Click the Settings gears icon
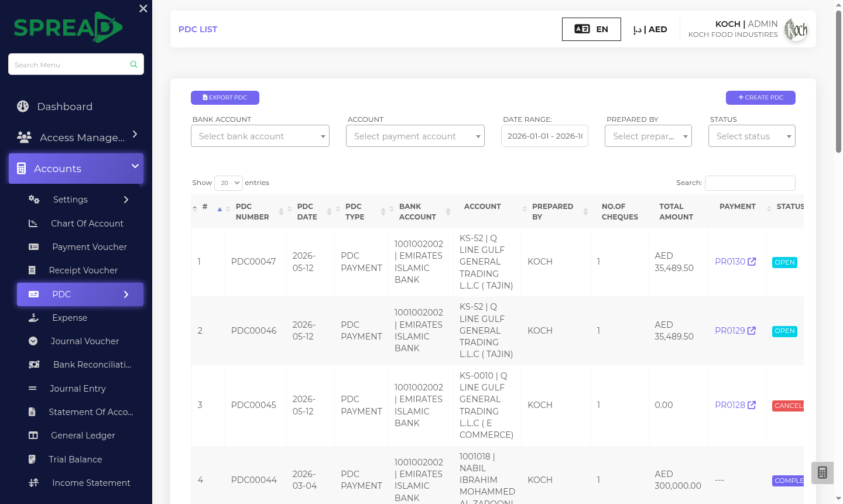Viewport: 843px width, 504px height. (x=34, y=200)
